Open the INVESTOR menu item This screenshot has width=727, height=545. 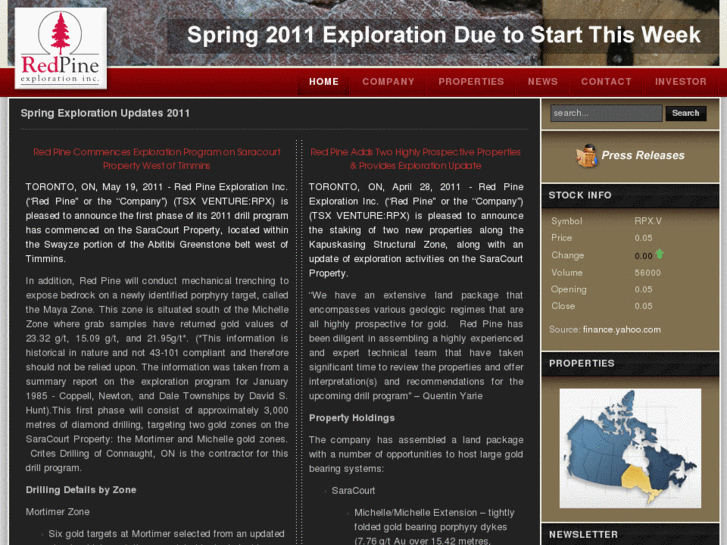point(681,82)
